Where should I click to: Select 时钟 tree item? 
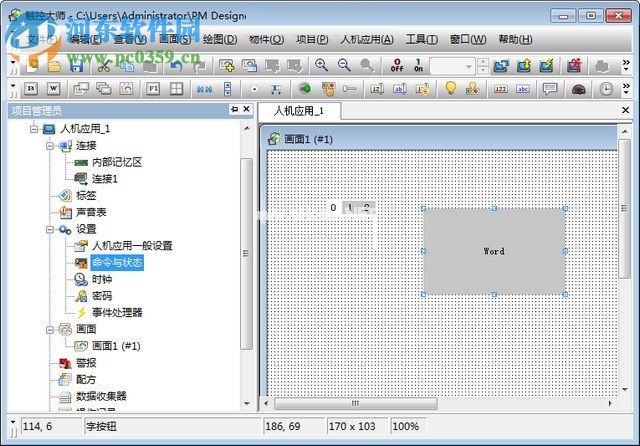(102, 279)
